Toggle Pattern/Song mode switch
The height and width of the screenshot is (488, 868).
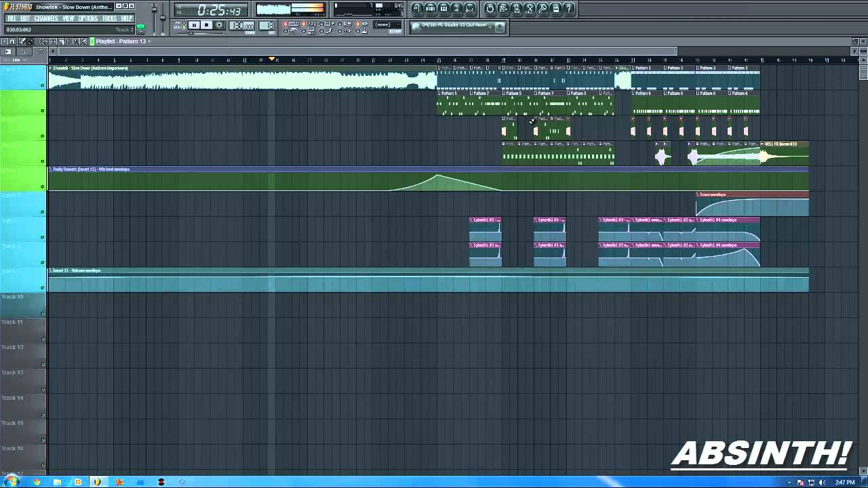pyautogui.click(x=184, y=25)
